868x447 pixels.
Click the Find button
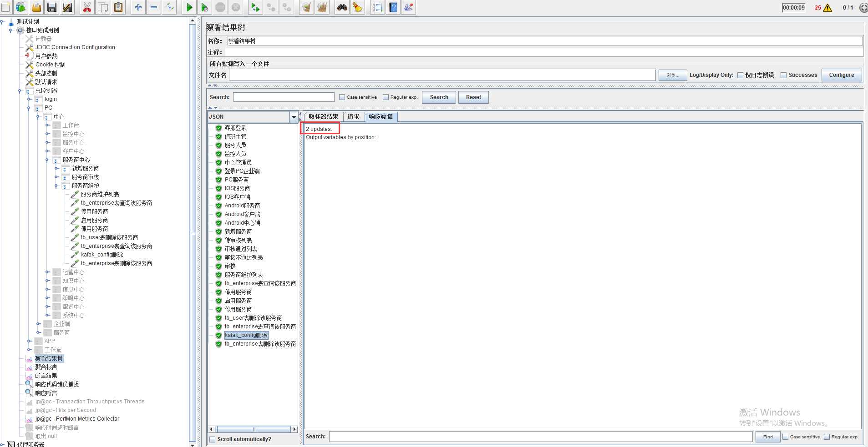pyautogui.click(x=768, y=437)
